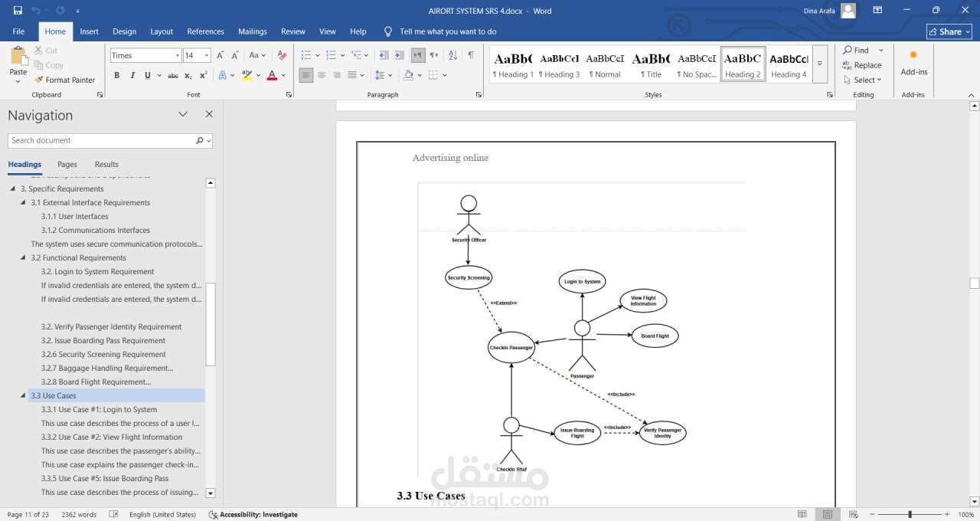The height and width of the screenshot is (521, 980).
Task: Collapse 3.3 Use Cases heading
Action: click(x=23, y=396)
